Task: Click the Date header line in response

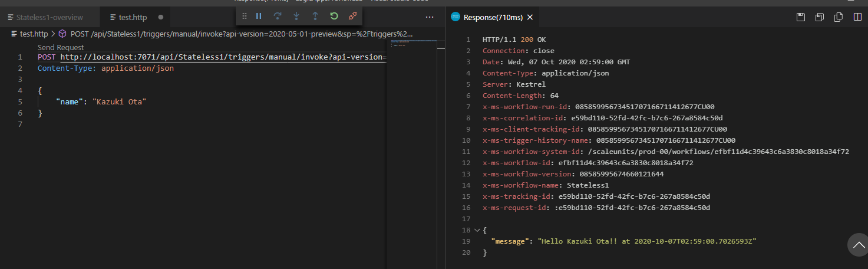Action: coord(556,62)
